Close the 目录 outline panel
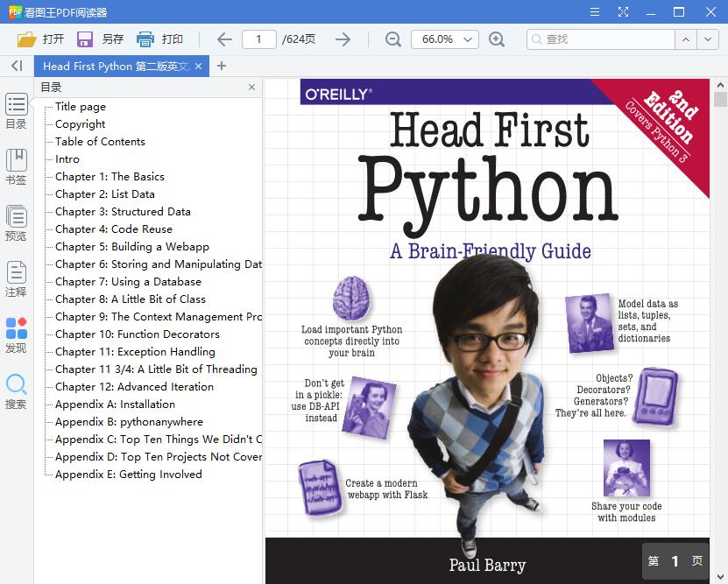Screen dimensions: 728x584 point(251,87)
